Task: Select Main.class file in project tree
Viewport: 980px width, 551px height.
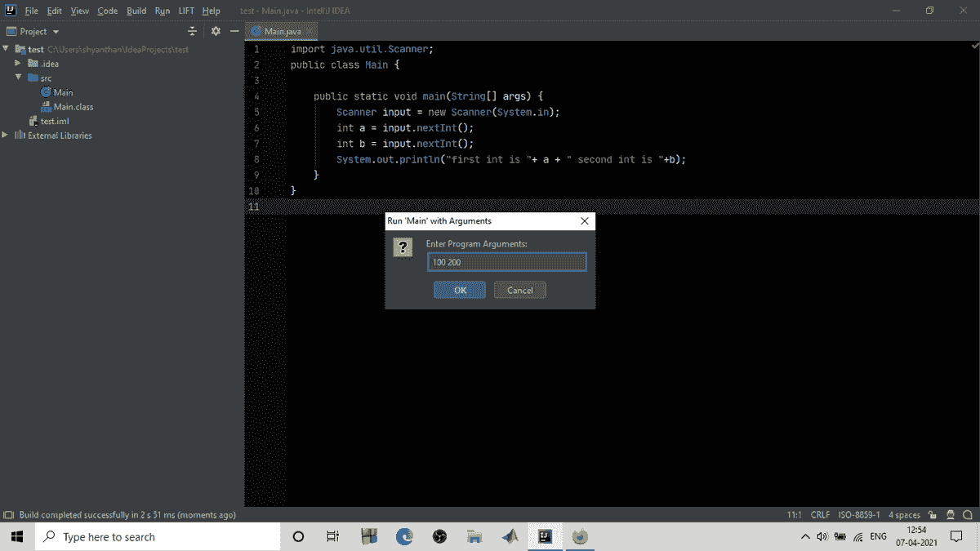Action: (67, 106)
